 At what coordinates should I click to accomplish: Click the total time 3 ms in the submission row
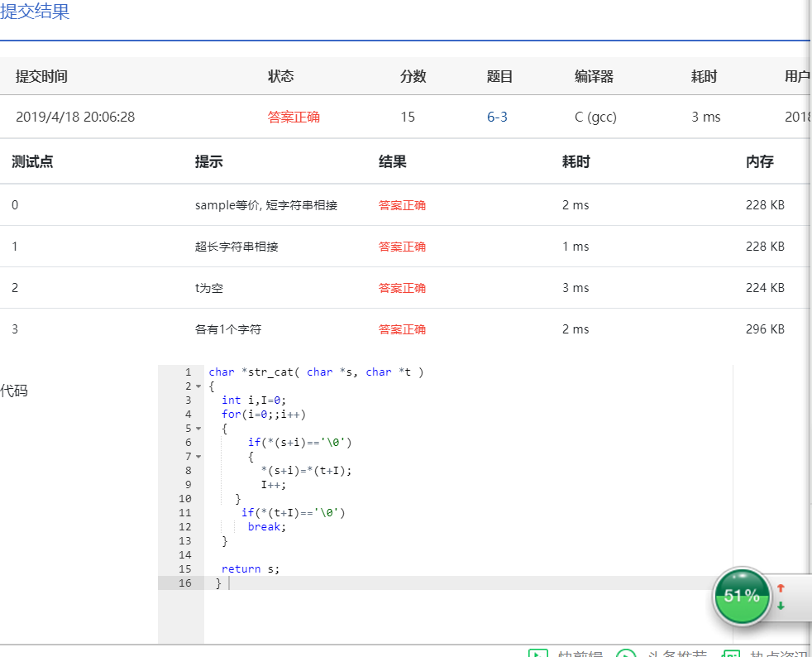[x=706, y=117]
